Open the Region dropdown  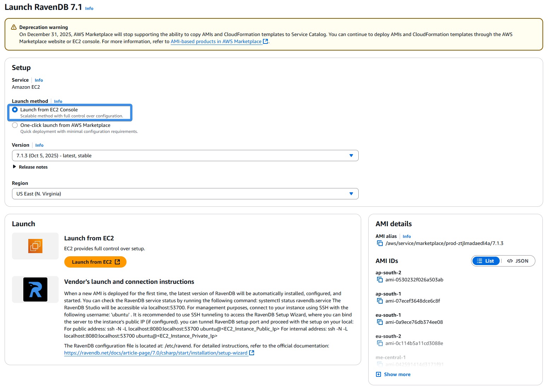click(185, 194)
